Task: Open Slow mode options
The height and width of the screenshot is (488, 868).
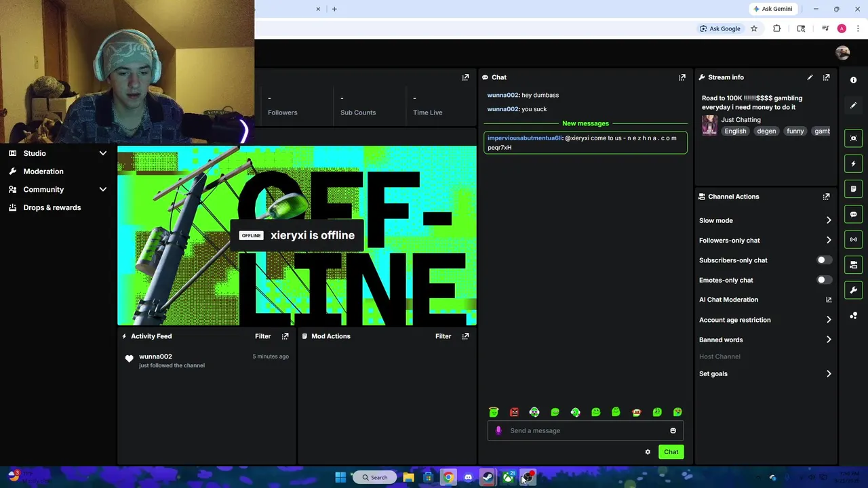Action: (x=765, y=220)
